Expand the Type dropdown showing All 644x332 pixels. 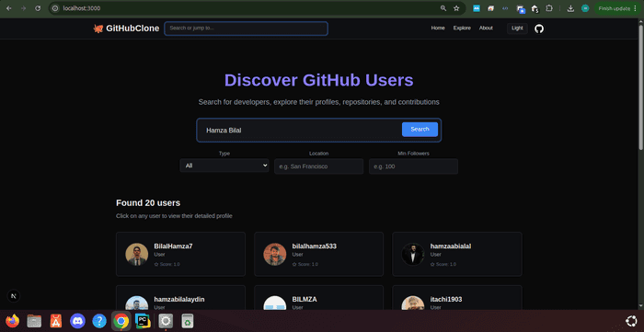tap(224, 166)
